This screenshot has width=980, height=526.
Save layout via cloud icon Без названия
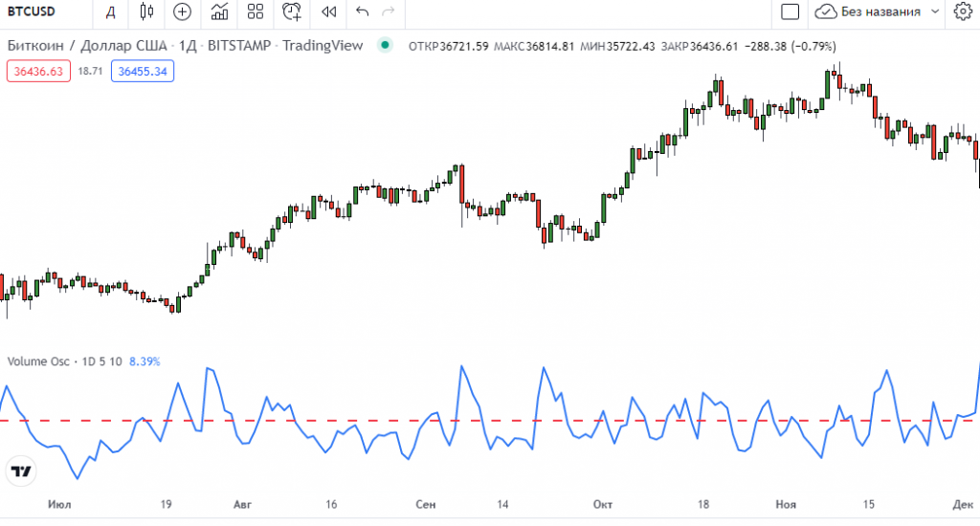[869, 11]
